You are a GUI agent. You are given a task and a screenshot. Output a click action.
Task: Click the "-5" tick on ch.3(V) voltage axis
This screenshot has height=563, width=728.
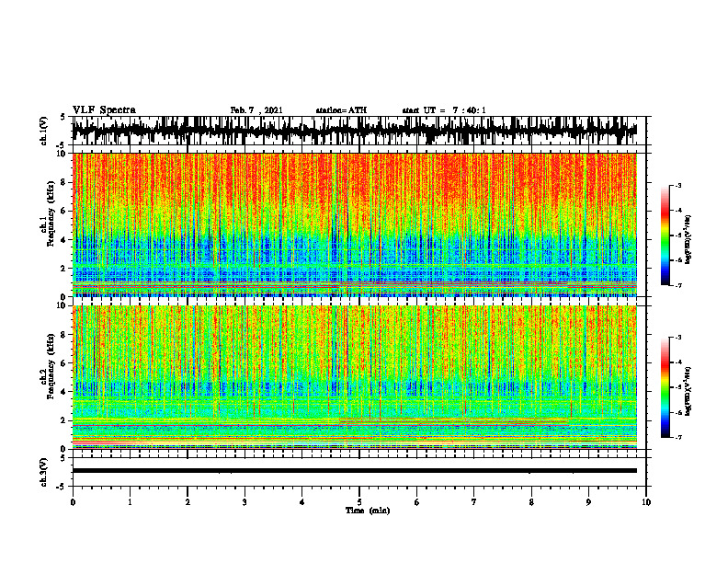pos(61,487)
